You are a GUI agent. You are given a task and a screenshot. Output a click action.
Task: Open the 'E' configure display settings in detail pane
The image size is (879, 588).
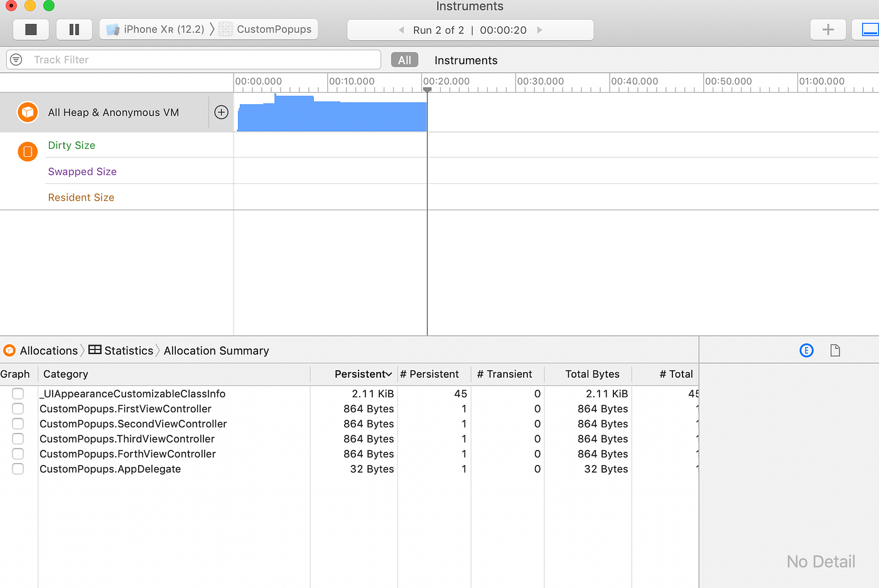point(806,350)
